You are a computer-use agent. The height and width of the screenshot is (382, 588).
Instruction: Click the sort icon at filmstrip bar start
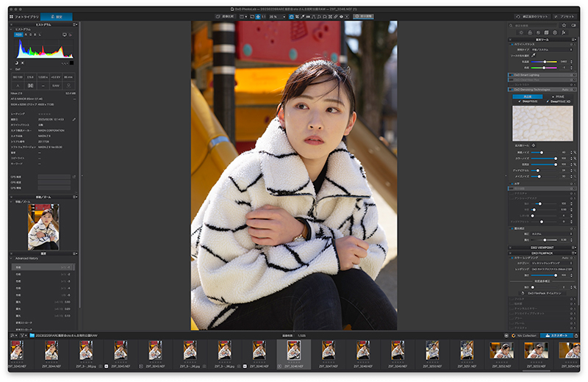click(x=13, y=336)
